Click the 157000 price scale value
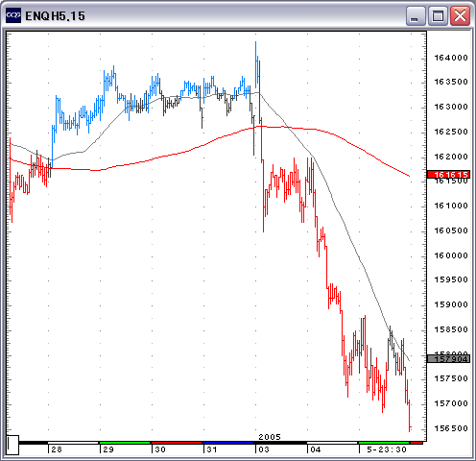Screen dimensions: 476x461 (451, 403)
